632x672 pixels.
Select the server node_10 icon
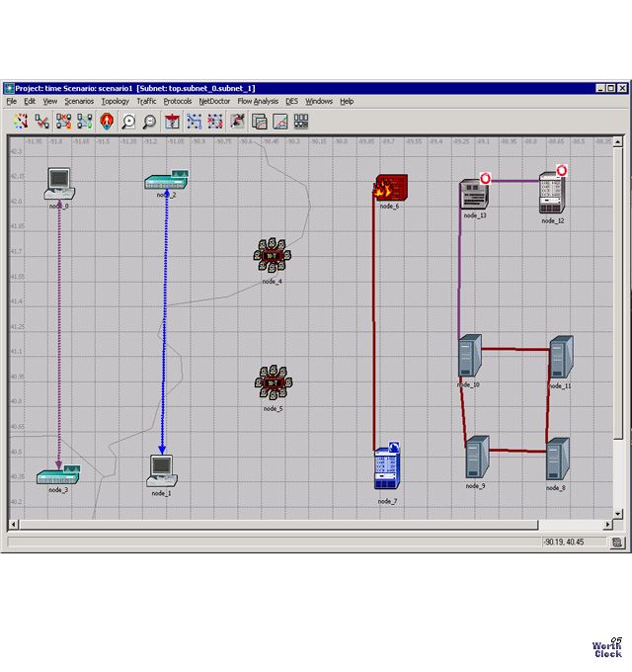point(469,356)
